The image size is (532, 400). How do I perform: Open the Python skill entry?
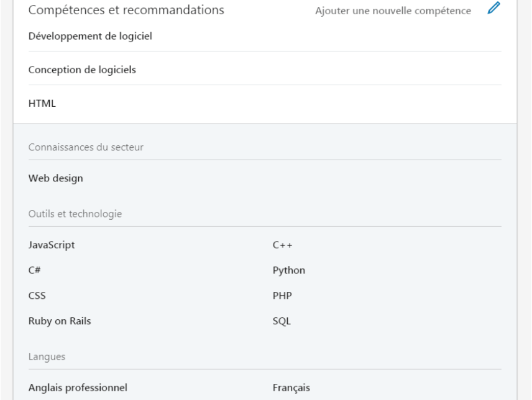point(289,271)
